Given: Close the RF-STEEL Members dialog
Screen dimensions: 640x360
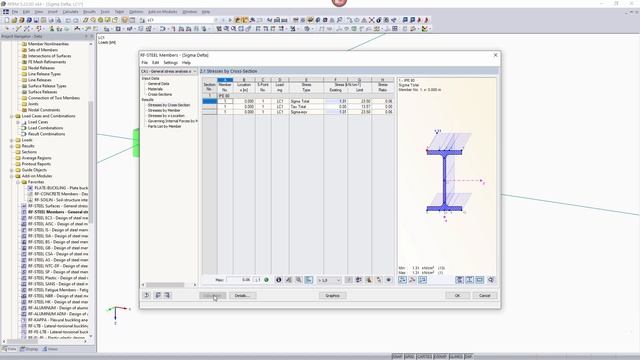Looking at the screenshot, I should coord(496,55).
